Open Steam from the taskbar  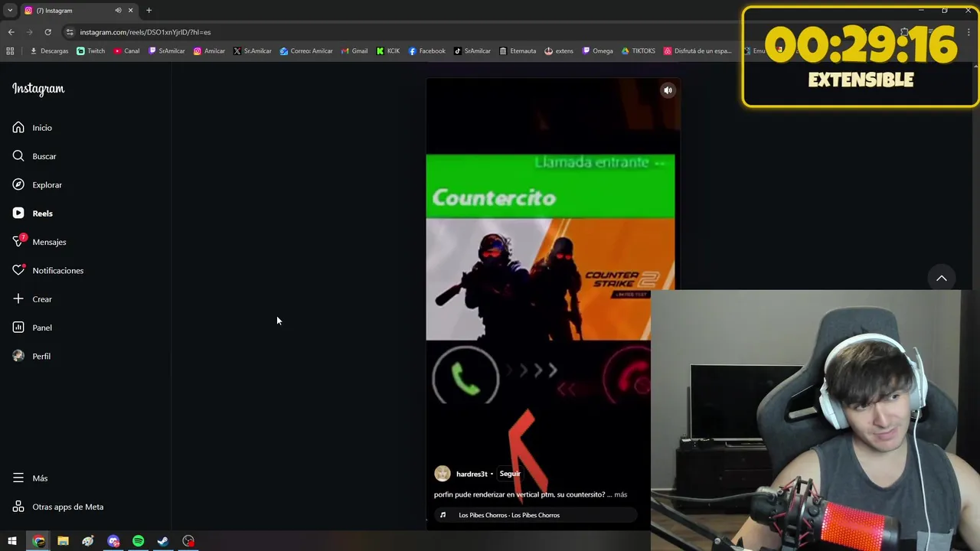click(163, 541)
